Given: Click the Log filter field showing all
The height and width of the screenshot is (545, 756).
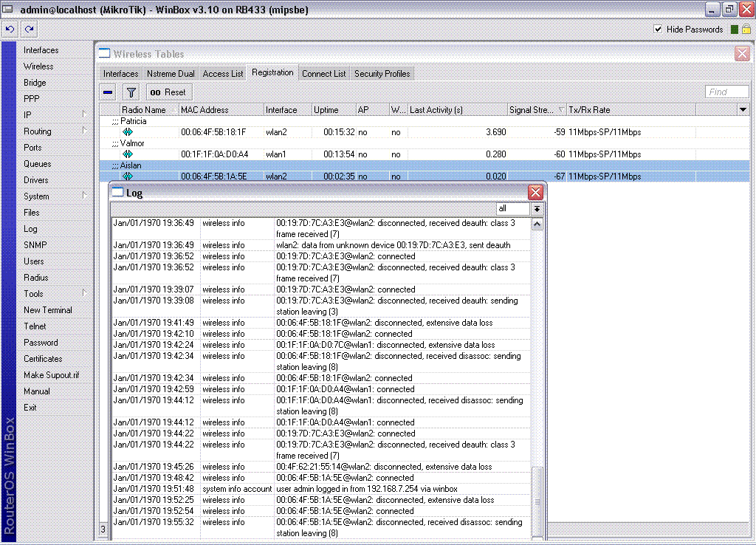Looking at the screenshot, I should 513,209.
